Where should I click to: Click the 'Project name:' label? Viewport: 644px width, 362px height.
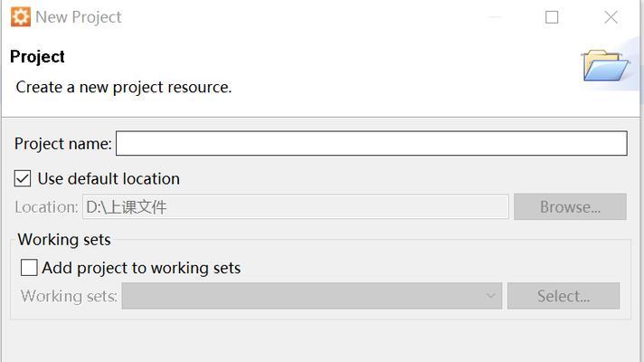click(x=62, y=144)
